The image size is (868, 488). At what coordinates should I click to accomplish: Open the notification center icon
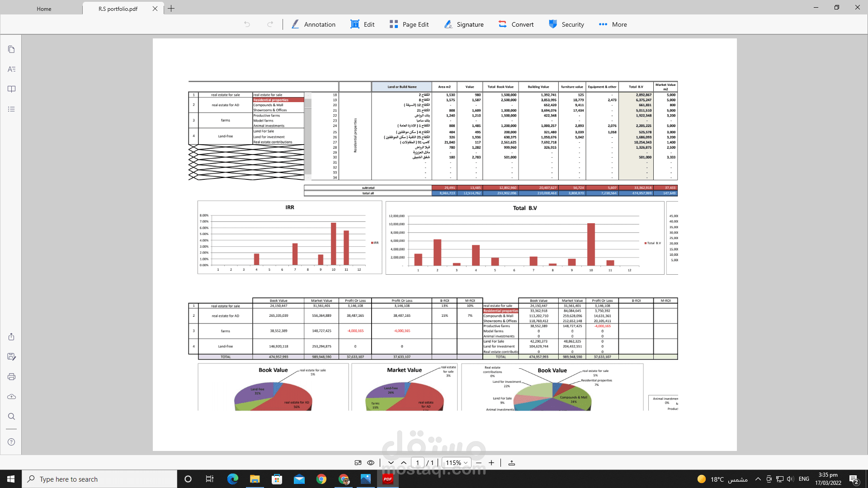pos(854,479)
